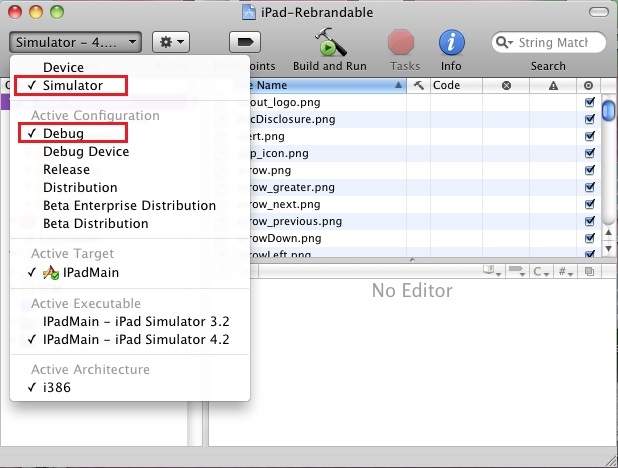Uncheck target checkbox for arrow.png

click(x=588, y=169)
